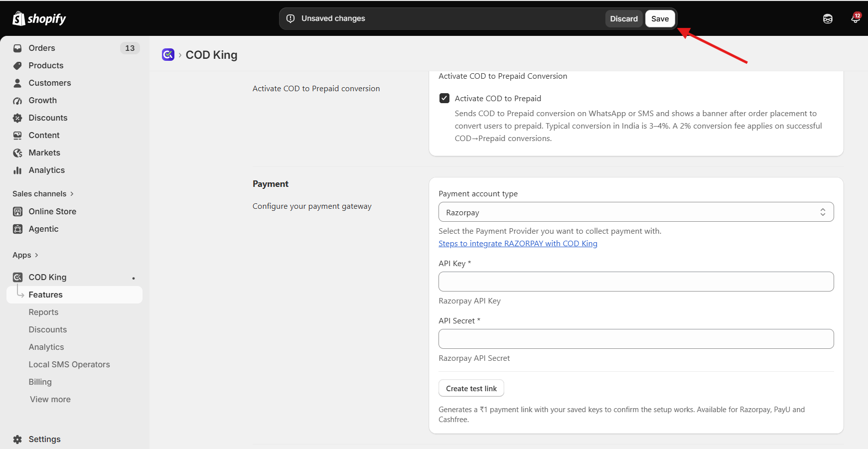Click the 'Razorpay API Secret' helper text
Image resolution: width=868 pixels, height=449 pixels.
pos(474,358)
